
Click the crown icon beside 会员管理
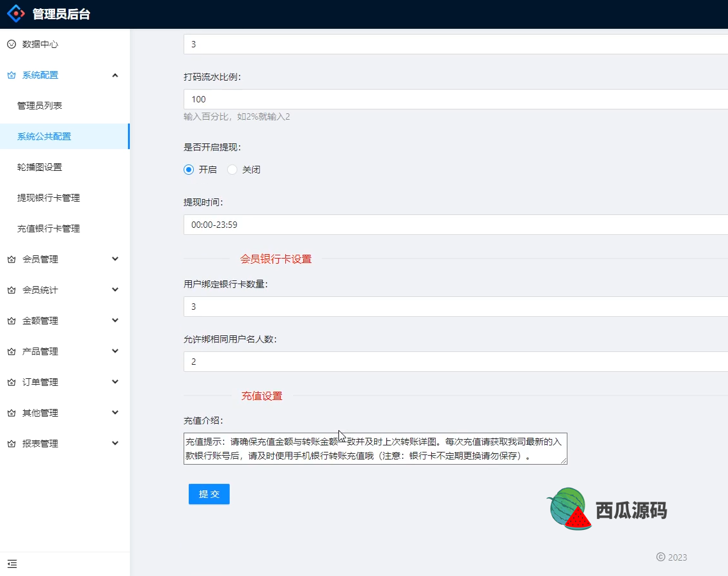point(12,259)
